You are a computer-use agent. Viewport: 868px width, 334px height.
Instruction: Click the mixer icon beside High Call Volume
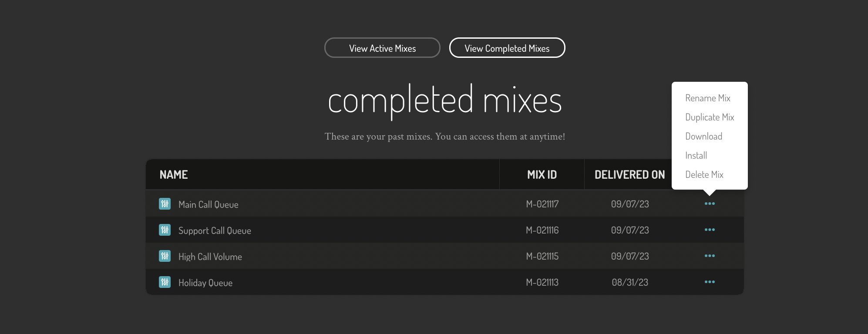[165, 256]
